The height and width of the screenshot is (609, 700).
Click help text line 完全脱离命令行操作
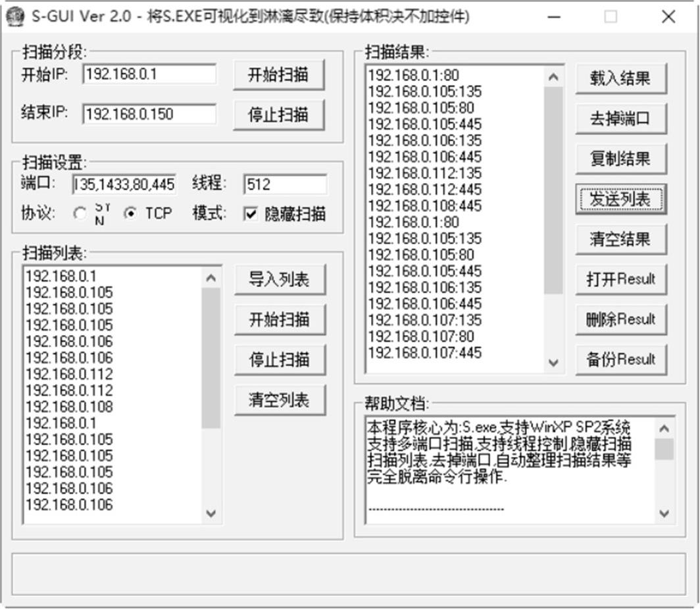[437, 477]
